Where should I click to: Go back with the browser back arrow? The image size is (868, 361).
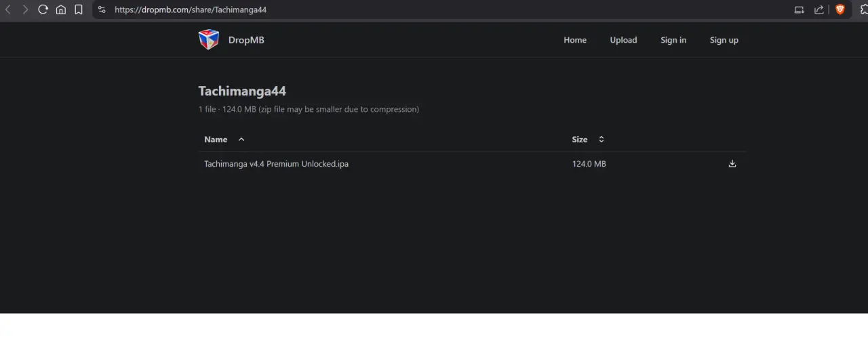pos(8,9)
